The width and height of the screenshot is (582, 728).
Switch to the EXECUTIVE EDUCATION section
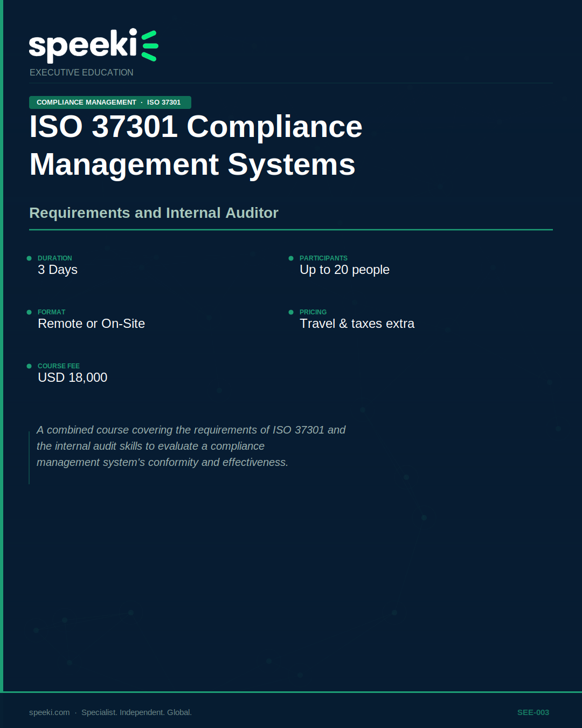coord(81,72)
